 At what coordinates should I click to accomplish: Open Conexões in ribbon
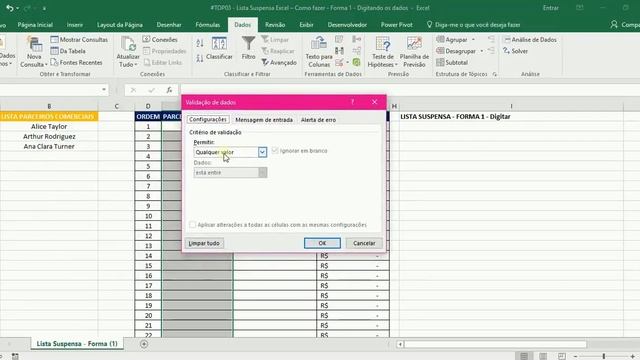pos(160,40)
